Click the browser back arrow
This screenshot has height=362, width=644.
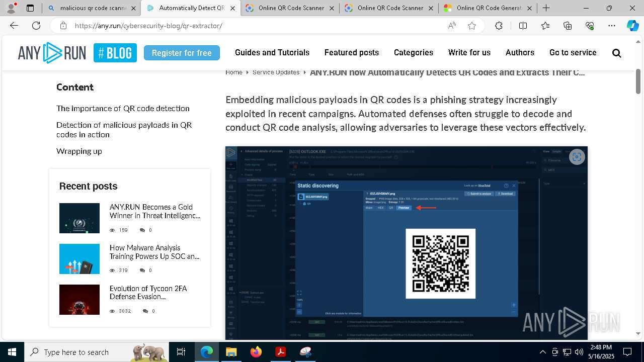pyautogui.click(x=14, y=26)
